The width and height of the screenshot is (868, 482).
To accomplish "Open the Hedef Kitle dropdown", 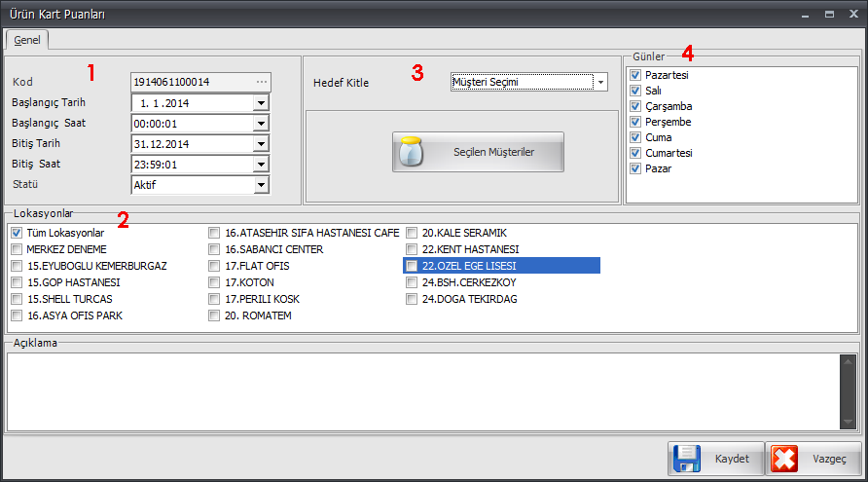I will 601,83.
